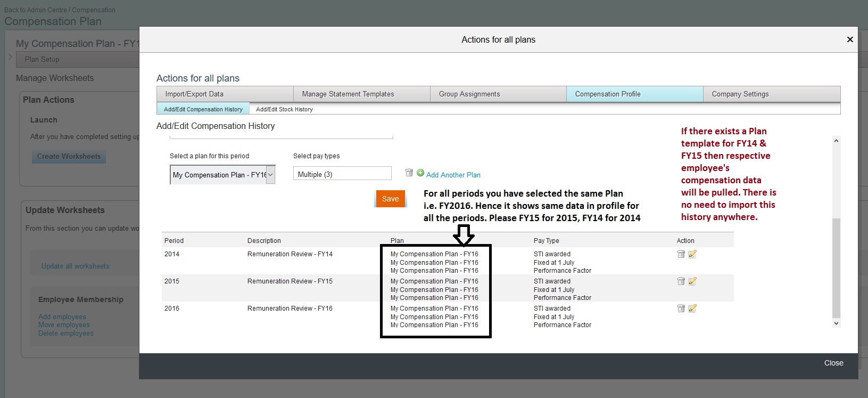This screenshot has width=868, height=398.
Task: Click the Action column header
Action: [x=685, y=241]
